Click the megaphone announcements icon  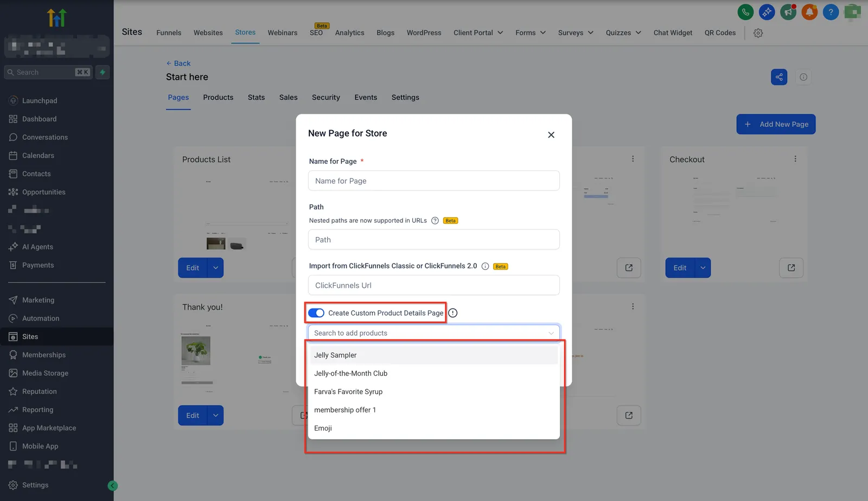click(x=788, y=11)
